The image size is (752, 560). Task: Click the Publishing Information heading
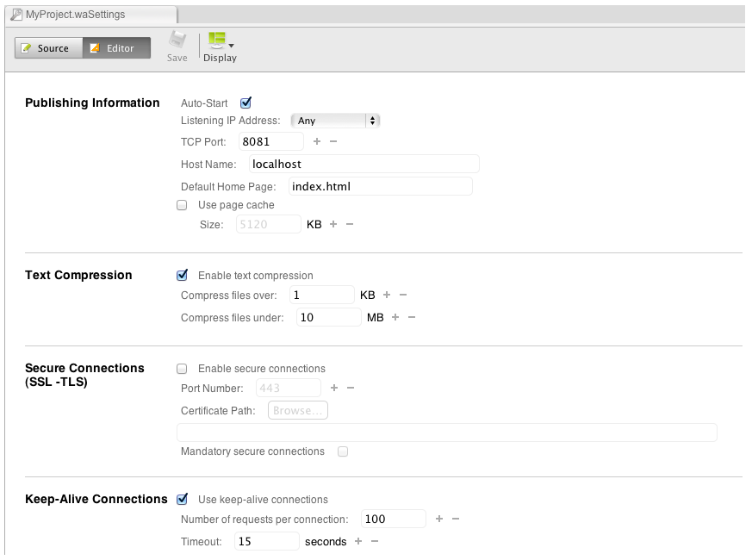coord(92,103)
